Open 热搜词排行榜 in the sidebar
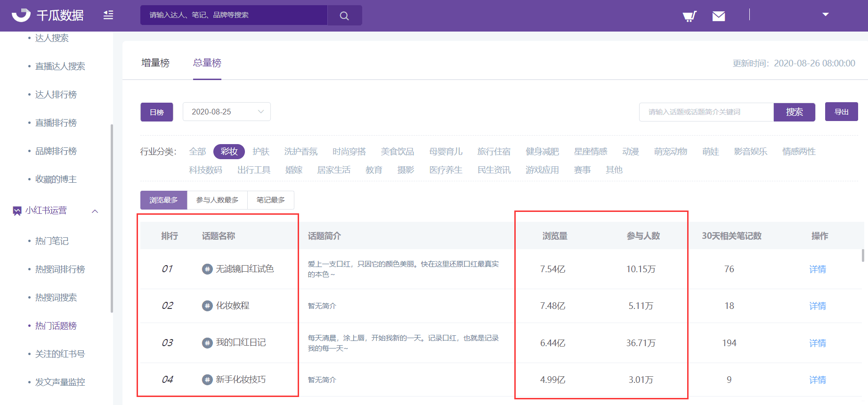This screenshot has width=868, height=405. (x=60, y=269)
